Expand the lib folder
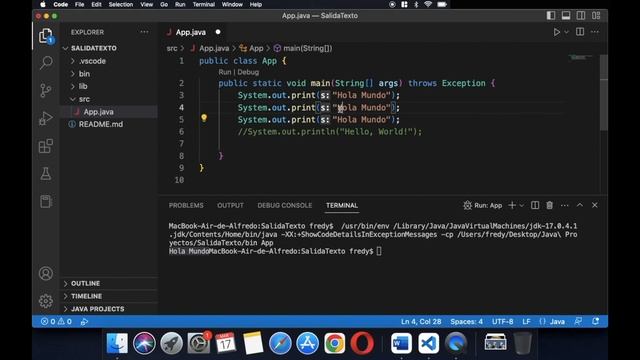This screenshot has width=640, height=360. (109, 86)
